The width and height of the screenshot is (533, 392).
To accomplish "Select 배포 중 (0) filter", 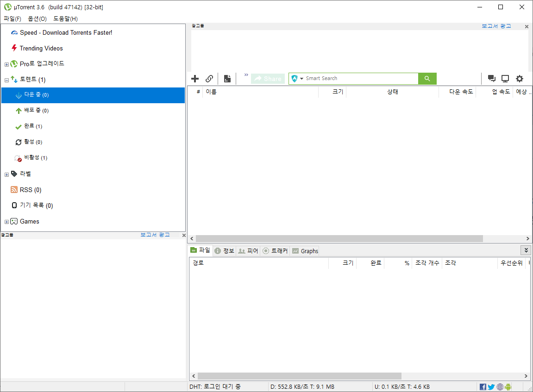I will (37, 111).
